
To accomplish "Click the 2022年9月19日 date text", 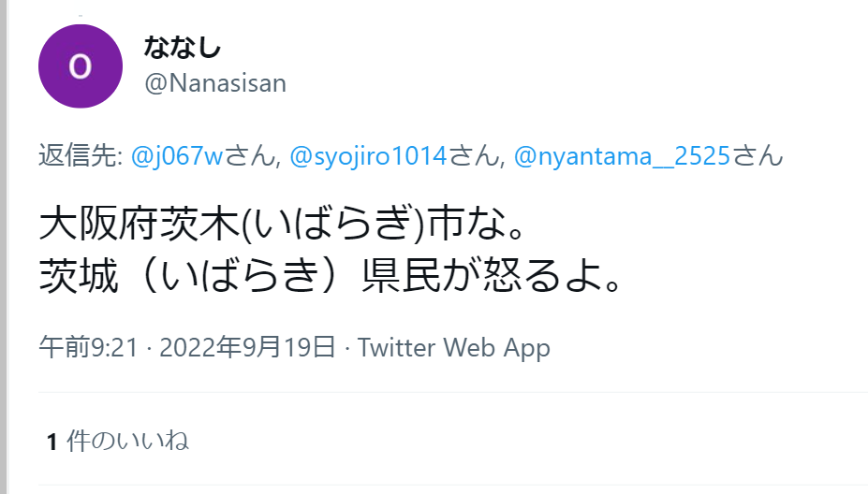I will point(247,348).
